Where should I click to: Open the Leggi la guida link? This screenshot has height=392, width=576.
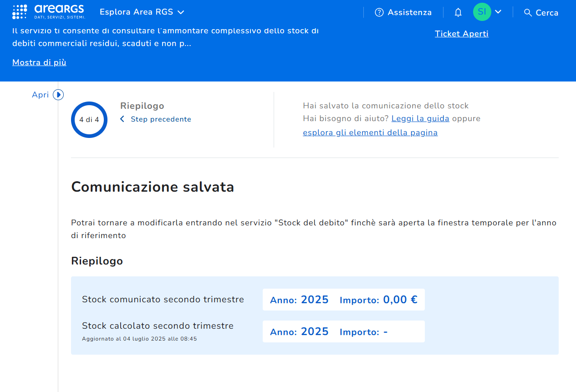420,118
